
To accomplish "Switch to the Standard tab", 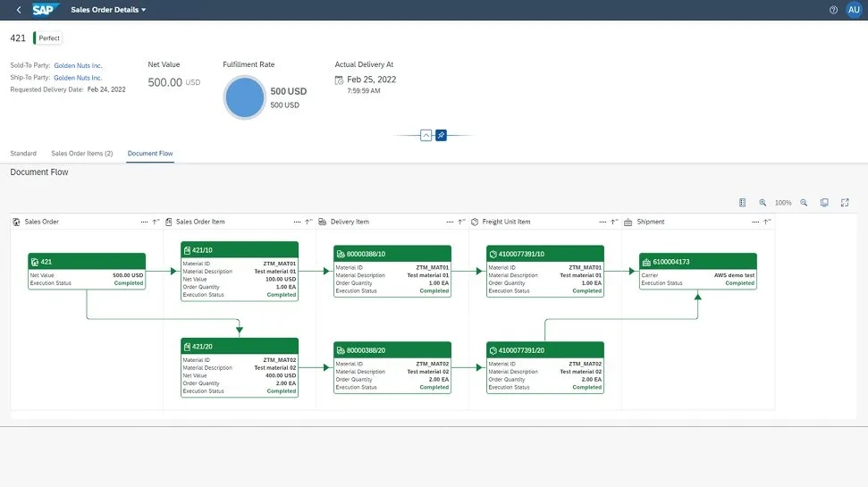I will click(23, 154).
